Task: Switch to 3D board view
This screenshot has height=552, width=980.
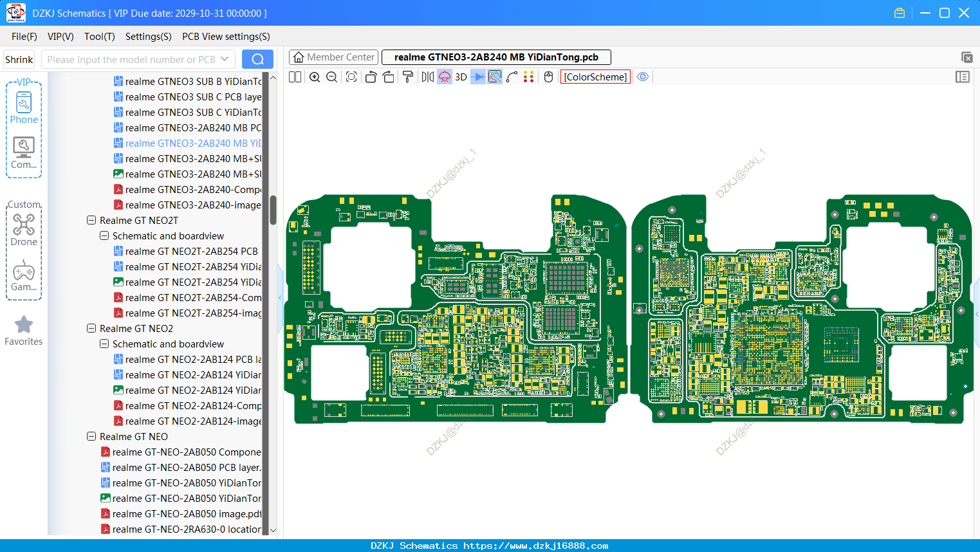Action: click(x=461, y=77)
